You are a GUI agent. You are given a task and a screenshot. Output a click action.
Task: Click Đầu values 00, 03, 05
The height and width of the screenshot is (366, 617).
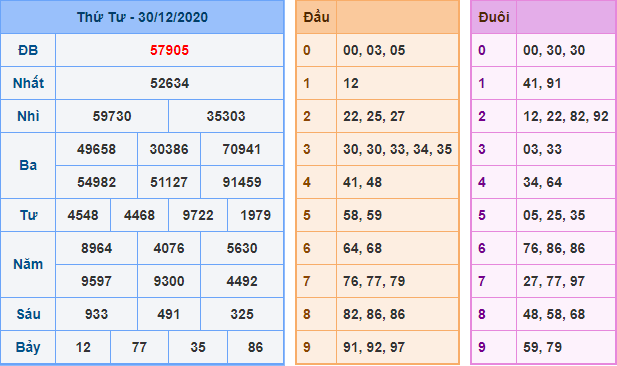(374, 50)
